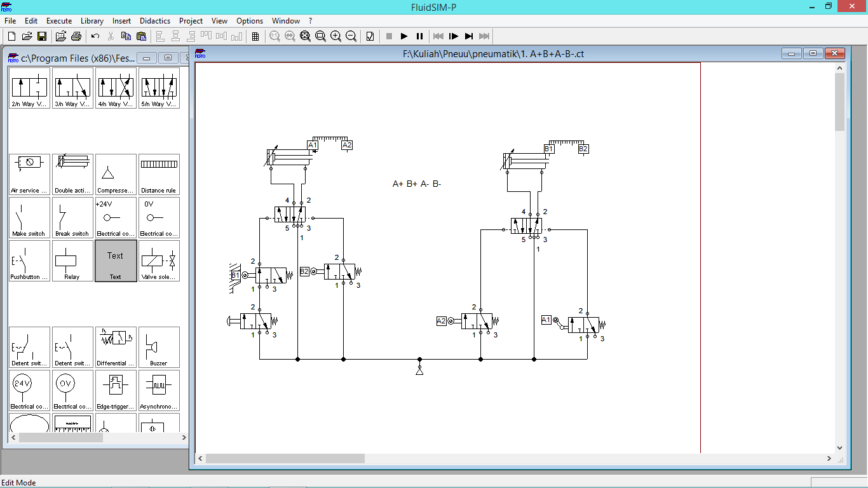
Task: Activate the Check circuit tool
Action: [370, 36]
